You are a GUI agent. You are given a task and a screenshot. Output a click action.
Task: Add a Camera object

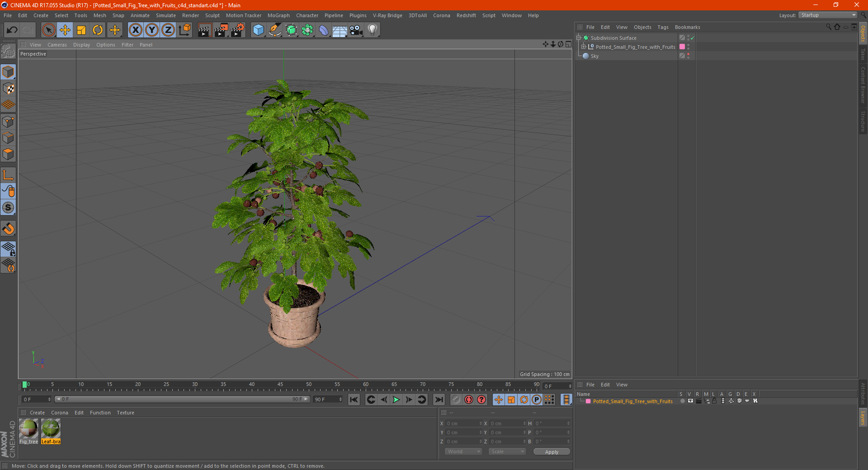coord(356,30)
